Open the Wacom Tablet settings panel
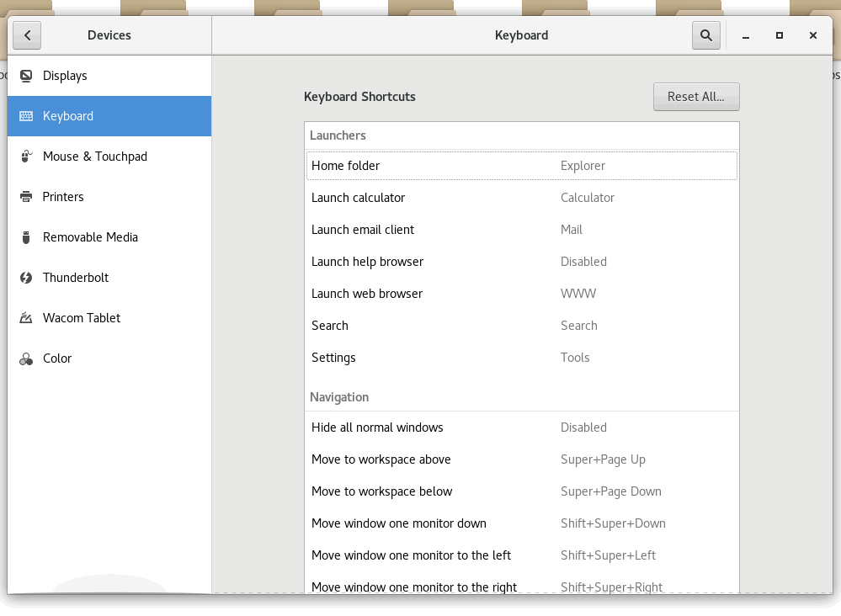The image size is (841, 616). click(82, 318)
